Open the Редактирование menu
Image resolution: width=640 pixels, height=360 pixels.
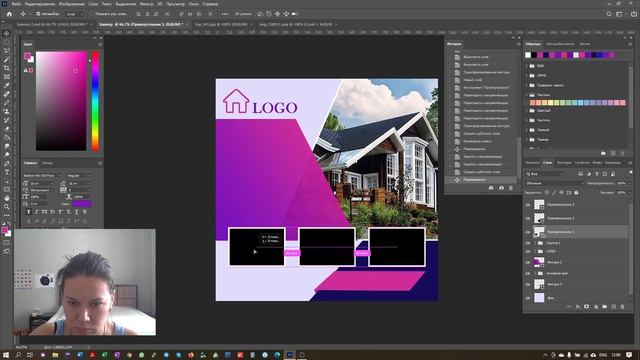point(40,4)
